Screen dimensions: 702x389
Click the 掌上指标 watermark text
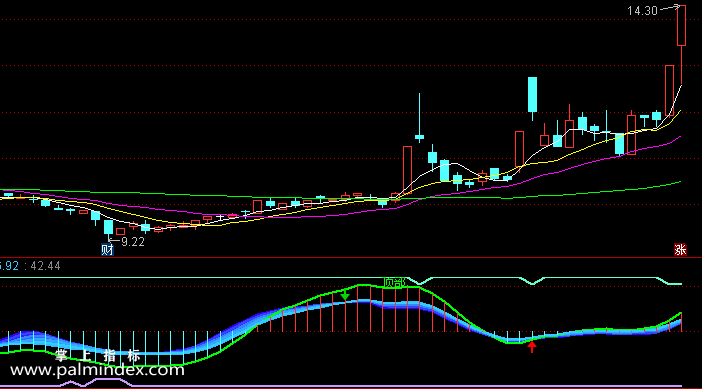[x=98, y=356]
